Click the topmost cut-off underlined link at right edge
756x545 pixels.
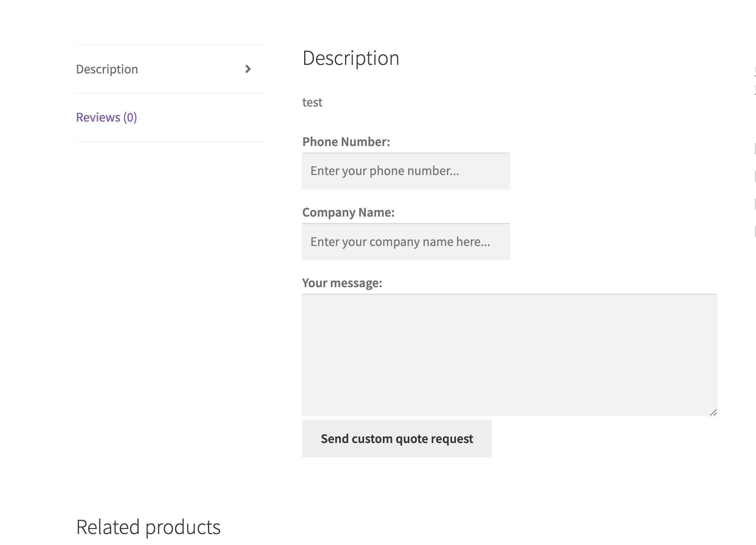(755, 71)
